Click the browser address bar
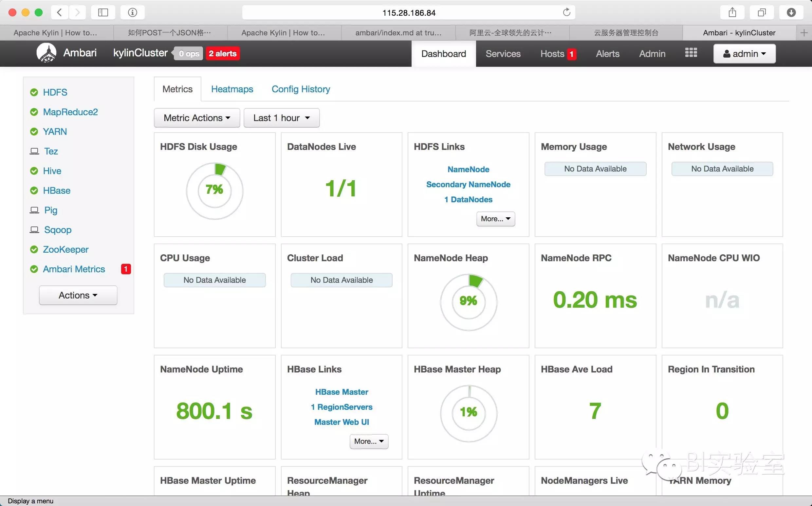 (x=409, y=12)
